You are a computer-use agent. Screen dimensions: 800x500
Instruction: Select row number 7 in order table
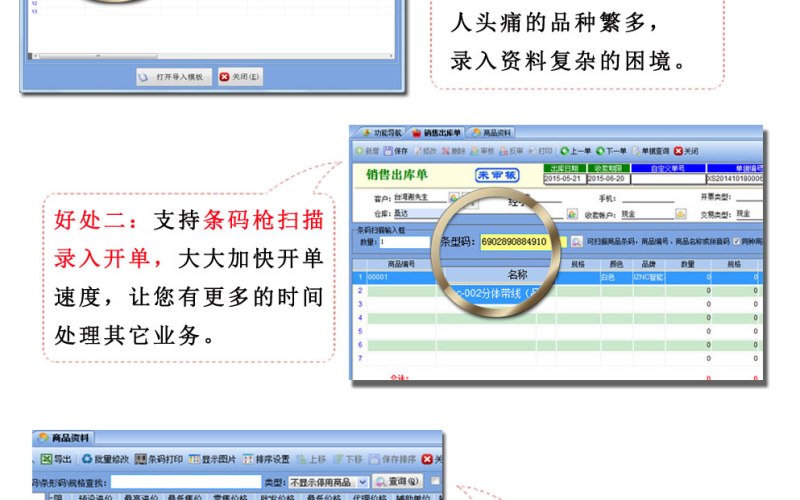pos(360,359)
